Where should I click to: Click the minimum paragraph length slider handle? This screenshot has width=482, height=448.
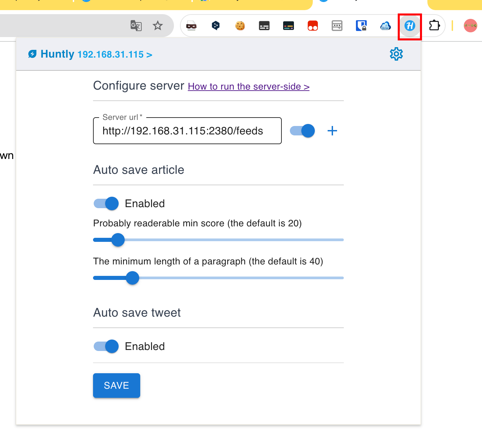point(132,278)
